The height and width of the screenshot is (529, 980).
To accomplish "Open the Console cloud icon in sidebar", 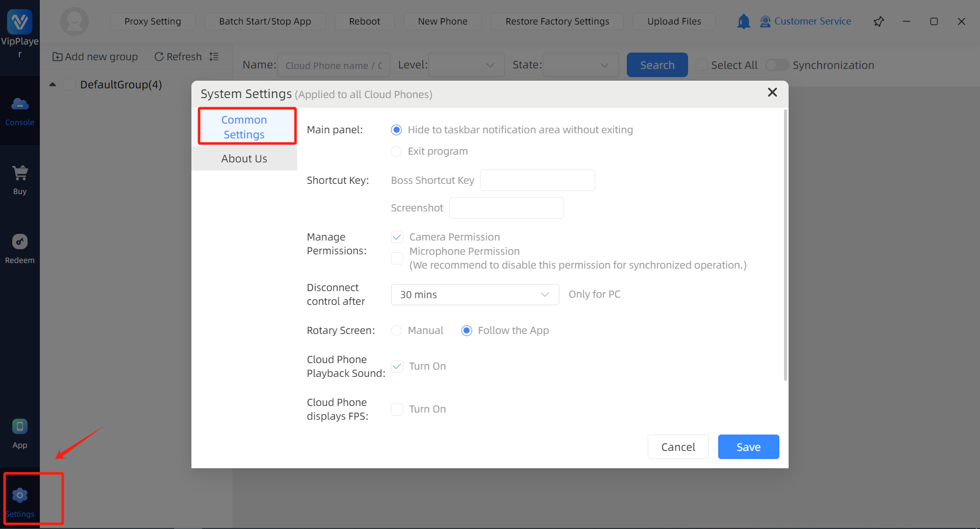I will pyautogui.click(x=20, y=105).
